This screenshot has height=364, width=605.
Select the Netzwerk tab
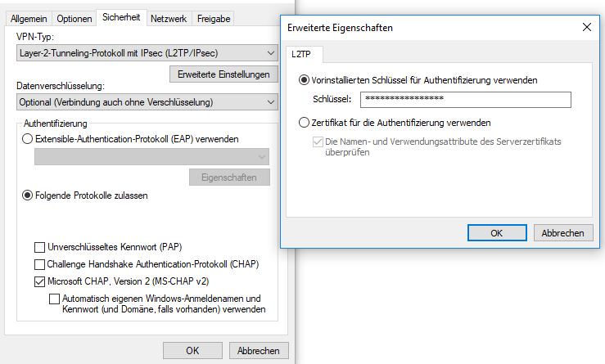[169, 19]
